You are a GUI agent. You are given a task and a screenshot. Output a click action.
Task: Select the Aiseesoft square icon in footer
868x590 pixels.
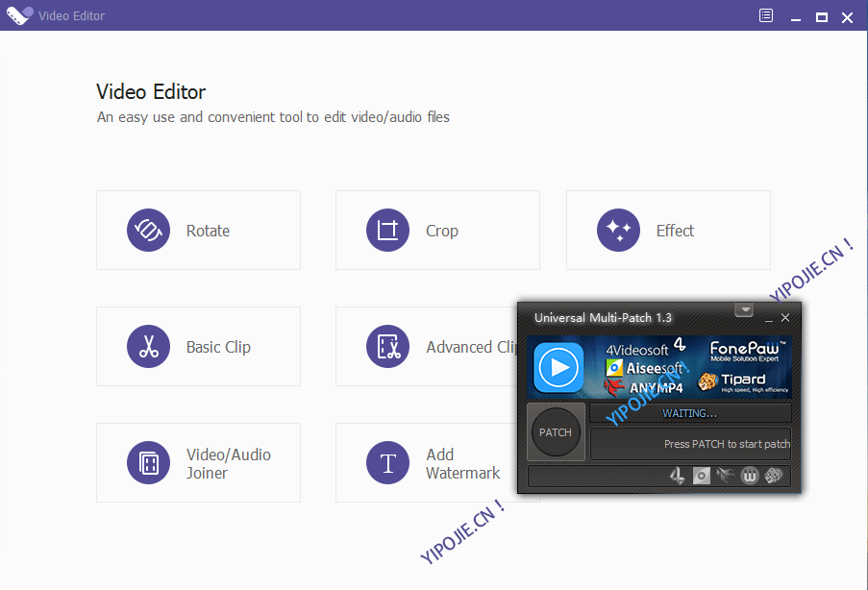click(x=702, y=476)
